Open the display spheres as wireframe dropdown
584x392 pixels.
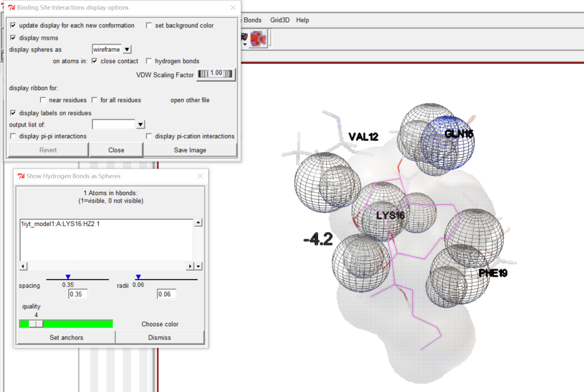coord(127,50)
